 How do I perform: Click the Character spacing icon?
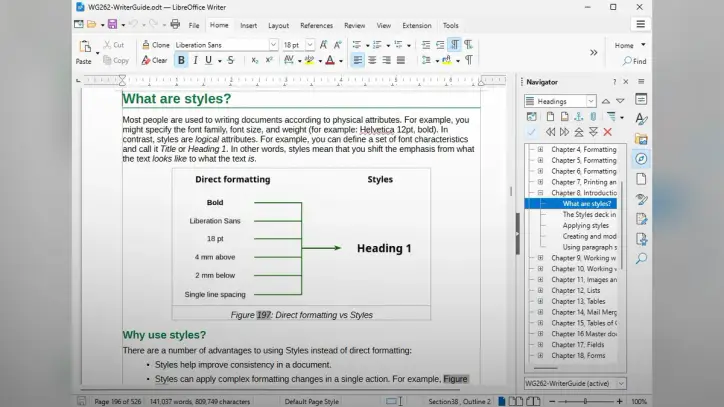[x=289, y=60]
